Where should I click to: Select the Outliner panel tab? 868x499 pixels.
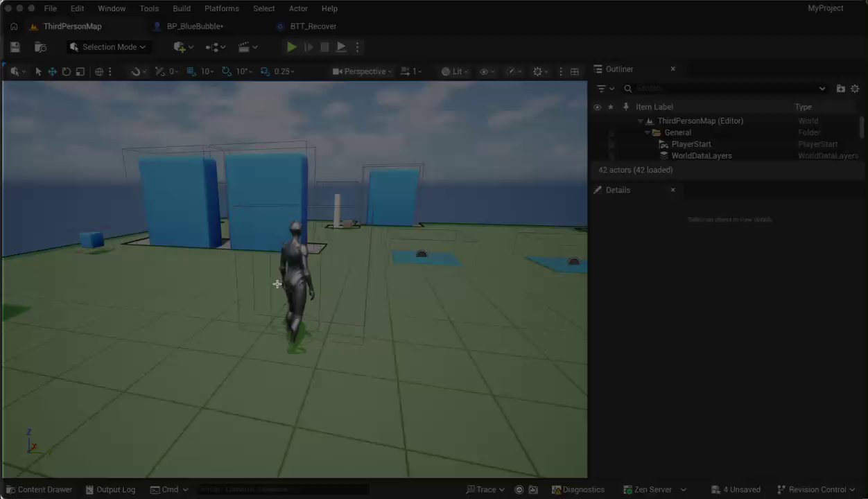(x=619, y=69)
